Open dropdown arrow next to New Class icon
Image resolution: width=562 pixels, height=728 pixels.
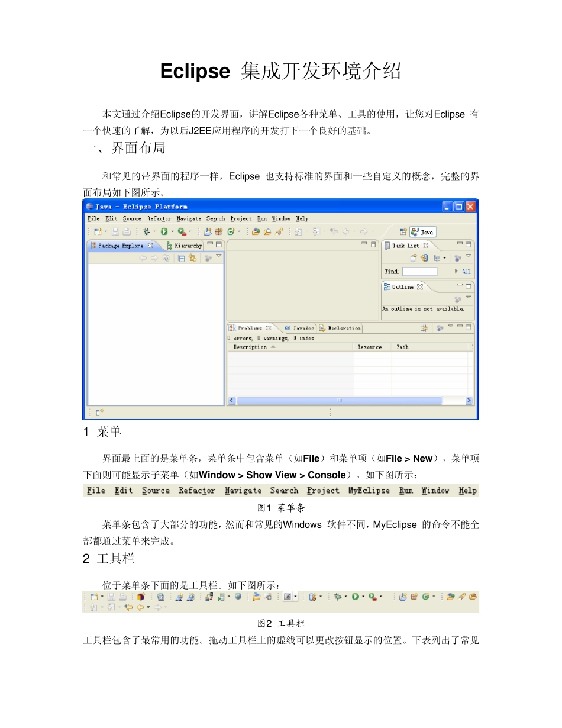click(x=239, y=232)
